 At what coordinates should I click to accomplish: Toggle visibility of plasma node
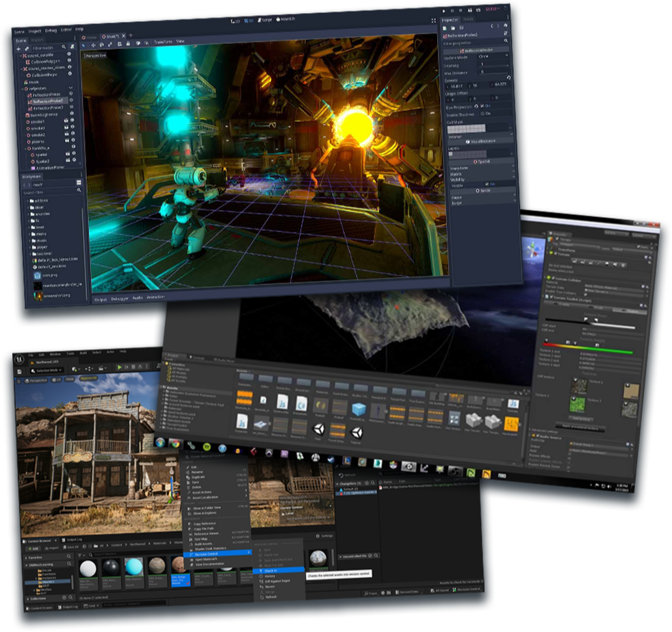[x=73, y=140]
